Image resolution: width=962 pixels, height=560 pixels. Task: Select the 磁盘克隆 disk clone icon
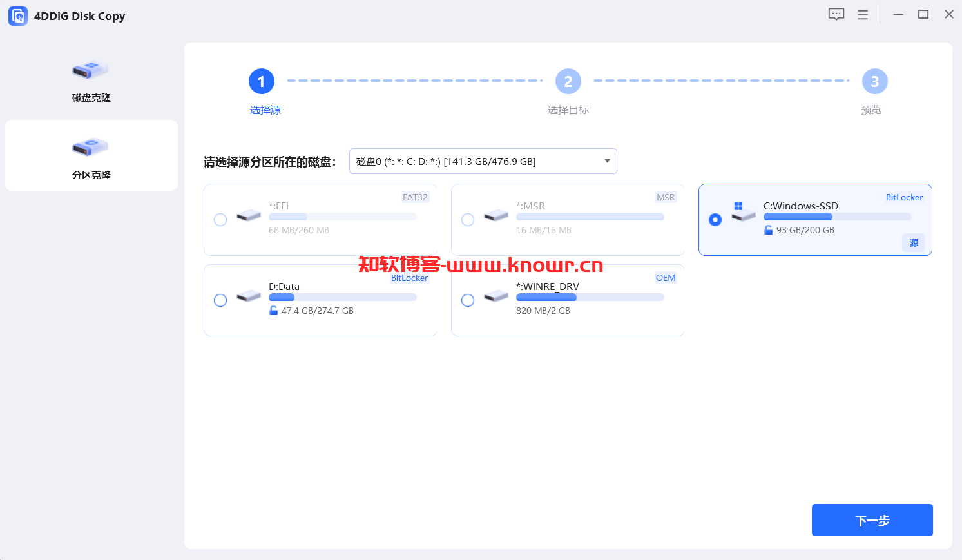[91, 69]
